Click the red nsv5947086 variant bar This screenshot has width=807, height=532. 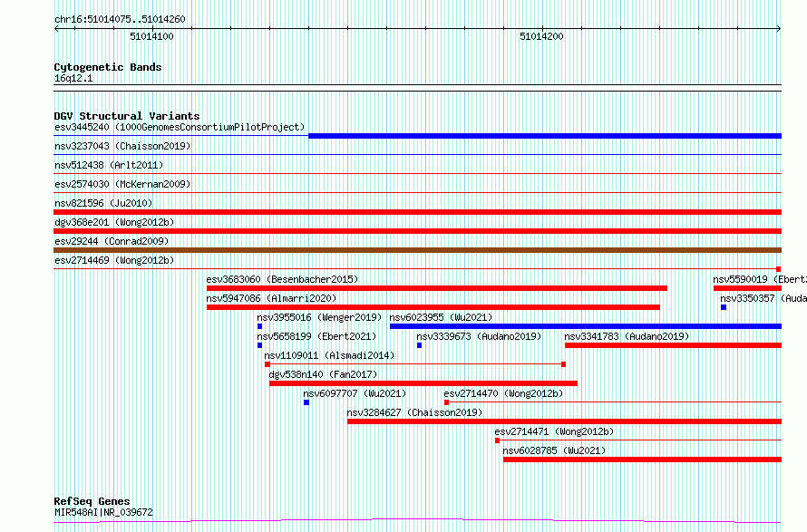[x=433, y=307]
